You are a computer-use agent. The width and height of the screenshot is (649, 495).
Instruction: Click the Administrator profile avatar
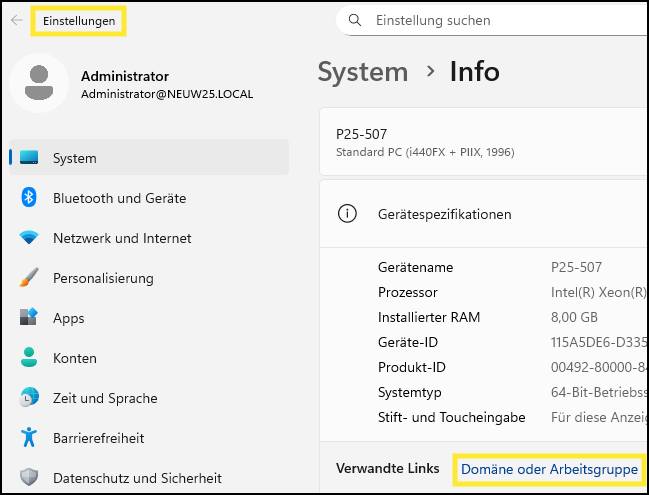point(39,83)
